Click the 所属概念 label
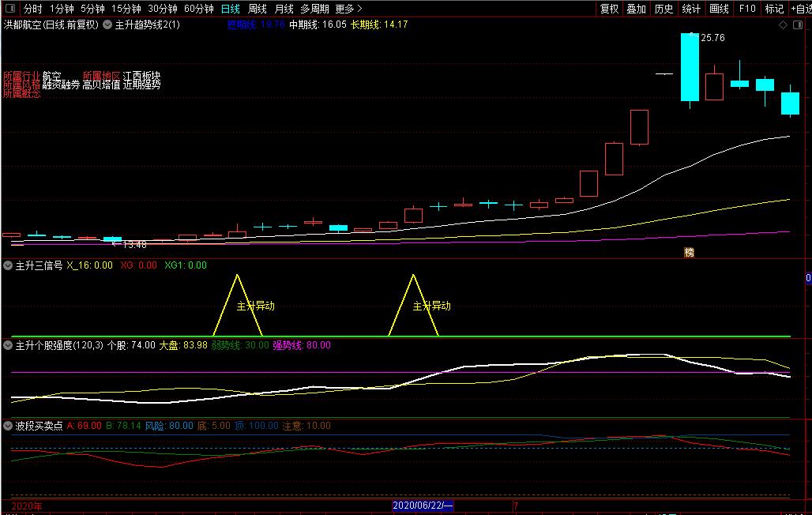The height and width of the screenshot is (515, 812). pos(22,93)
